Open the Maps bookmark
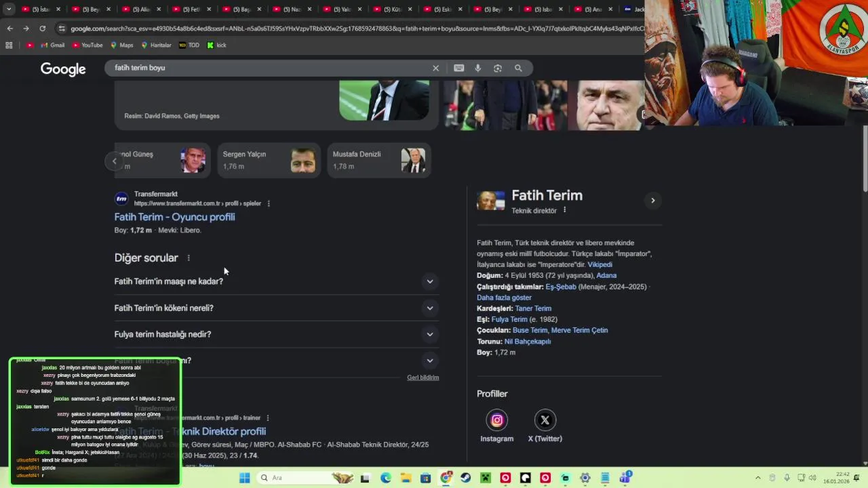This screenshot has height=488, width=868. 121,45
